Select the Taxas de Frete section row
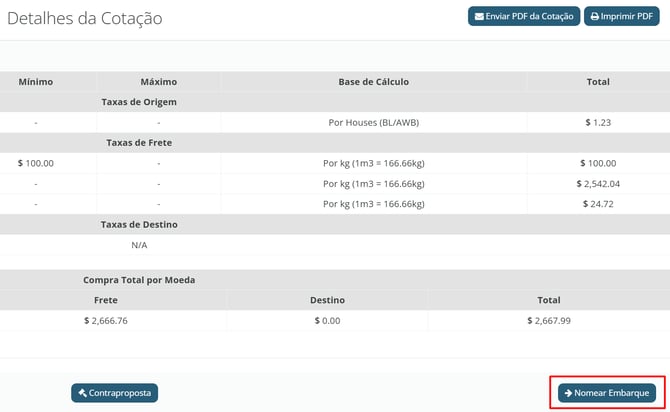Image resolution: width=670 pixels, height=412 pixels. coord(139,143)
